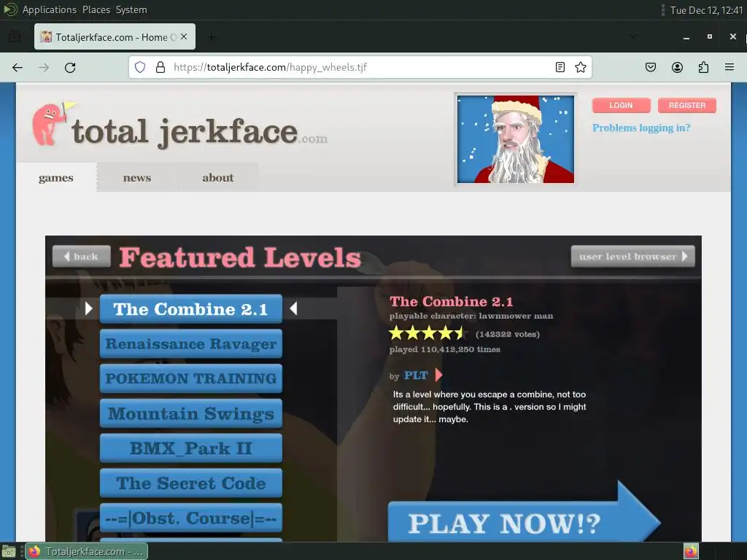
Task: Click the site security padlock icon
Action: (x=160, y=67)
